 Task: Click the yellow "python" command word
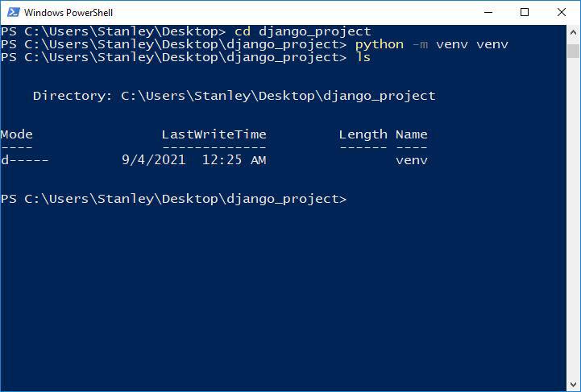click(379, 44)
